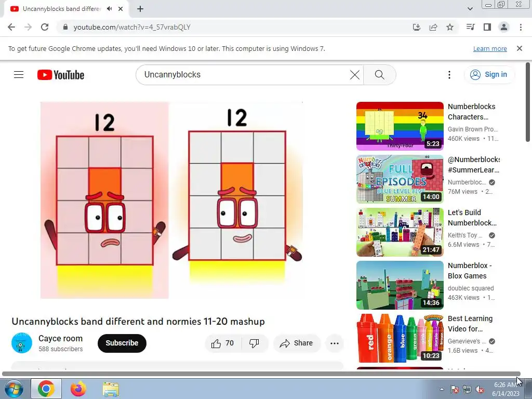Open Chrome three-dot menu
The height and width of the screenshot is (399, 532).
pos(521,27)
